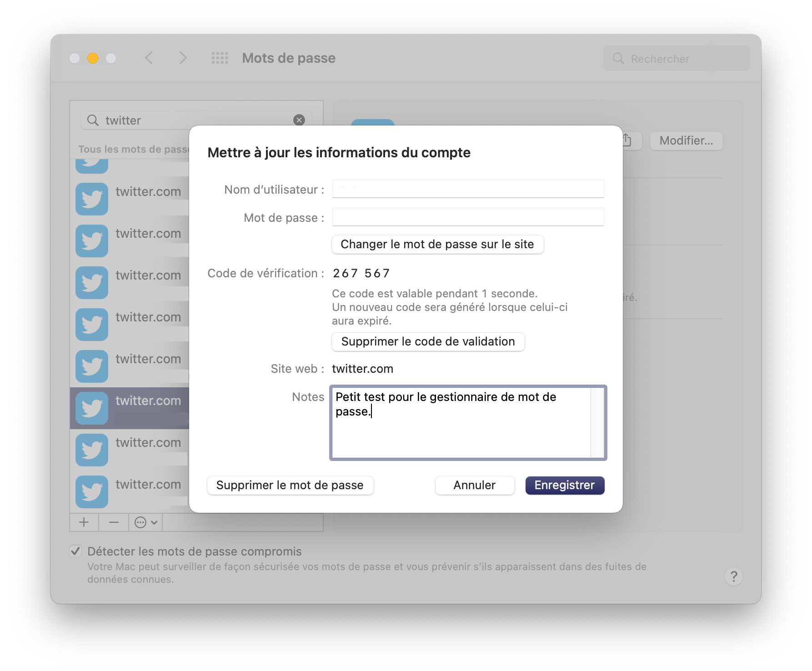This screenshot has width=812, height=671.
Task: Click the Notes scrollbar track
Action: [x=597, y=423]
